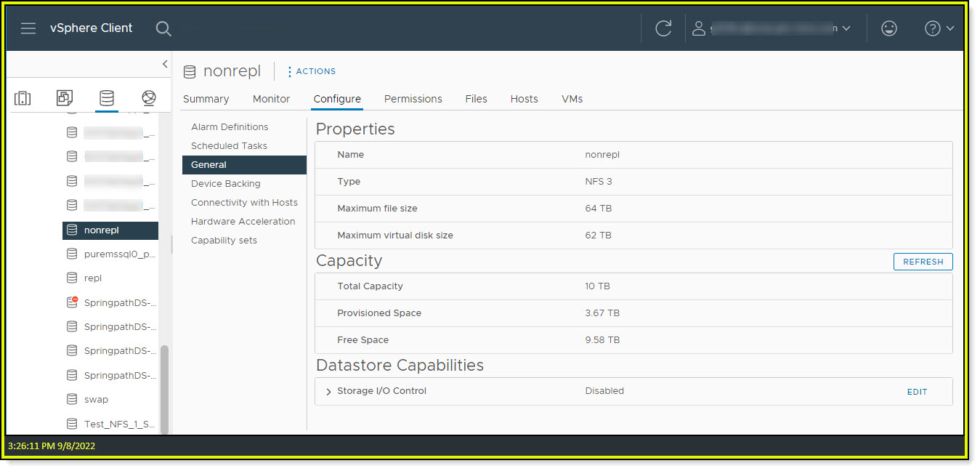Click EDIT for Storage I/O Control
The image size is (980, 471).
point(917,392)
